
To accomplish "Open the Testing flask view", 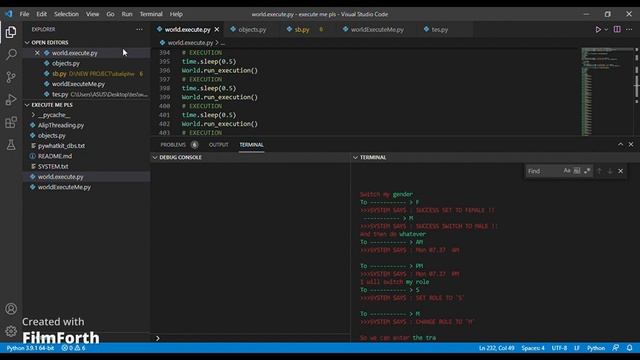I will [11, 144].
